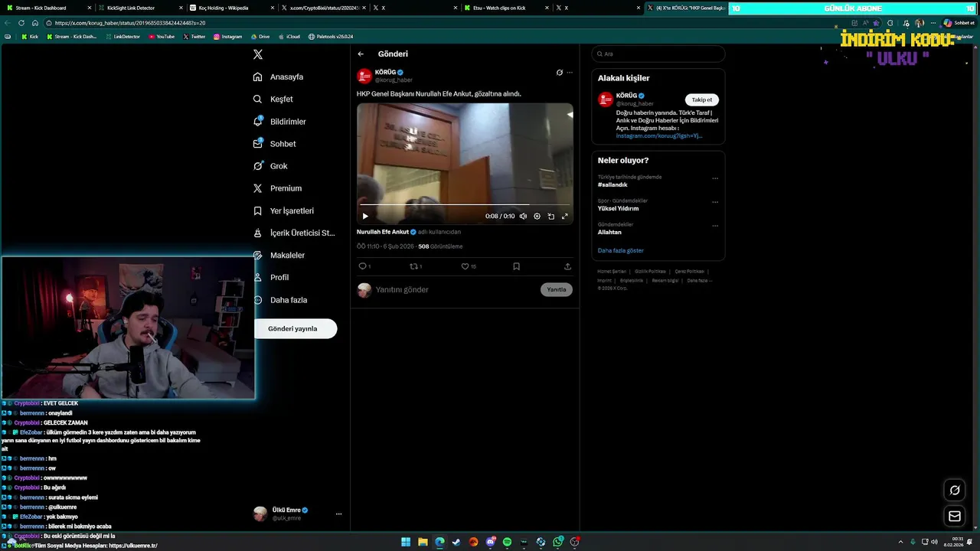Open Instagram bookmark in bookmarks bar
Image resolution: width=980 pixels, height=551 pixels.
point(227,37)
